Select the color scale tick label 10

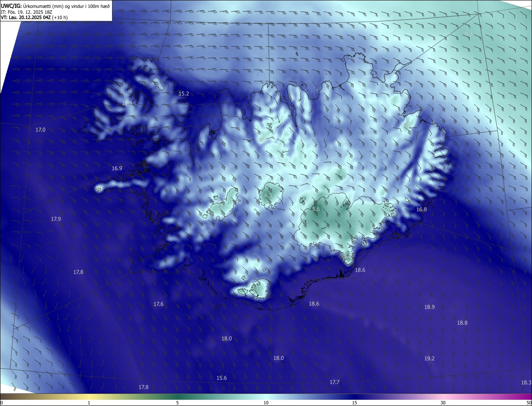pyautogui.click(x=266, y=403)
